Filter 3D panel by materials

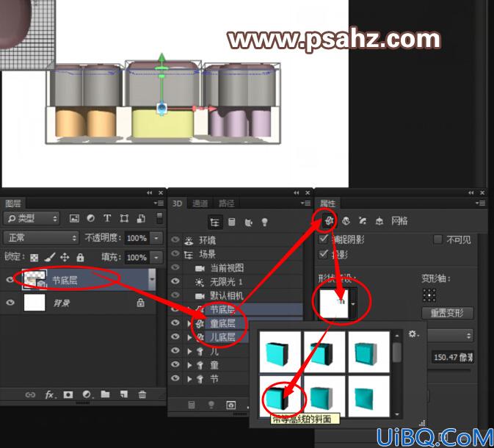[248, 223]
